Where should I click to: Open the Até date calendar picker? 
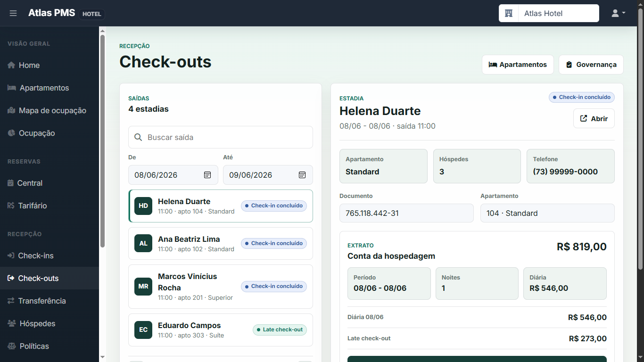click(x=302, y=175)
